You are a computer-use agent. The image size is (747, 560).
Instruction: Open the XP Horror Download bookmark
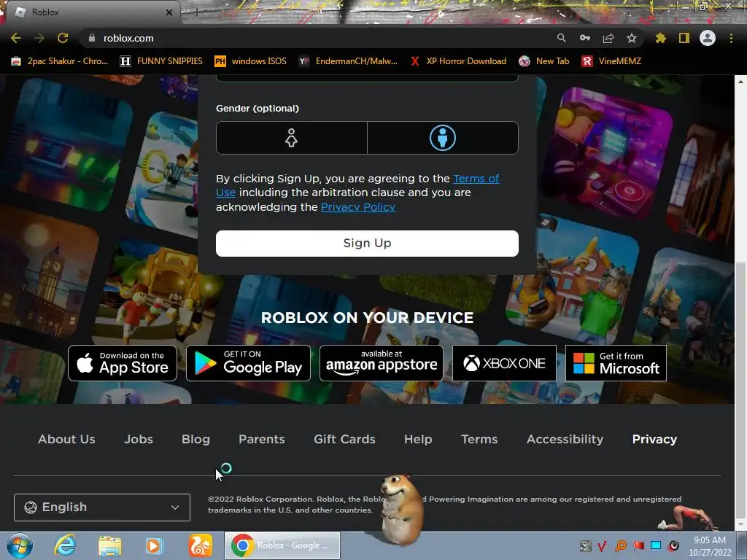coord(458,61)
